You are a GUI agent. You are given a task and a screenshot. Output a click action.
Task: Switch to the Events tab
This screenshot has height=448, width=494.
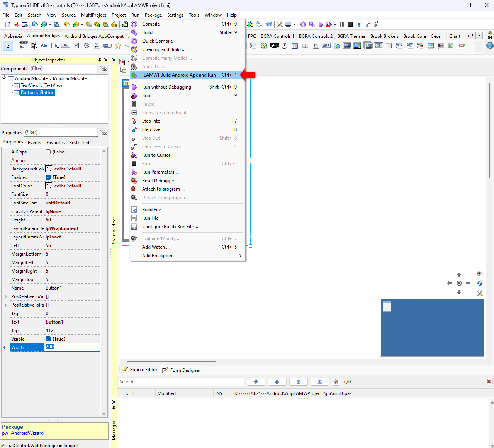pos(34,143)
